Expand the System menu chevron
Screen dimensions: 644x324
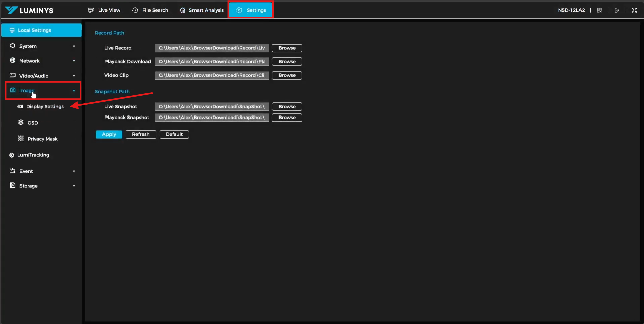click(x=74, y=46)
